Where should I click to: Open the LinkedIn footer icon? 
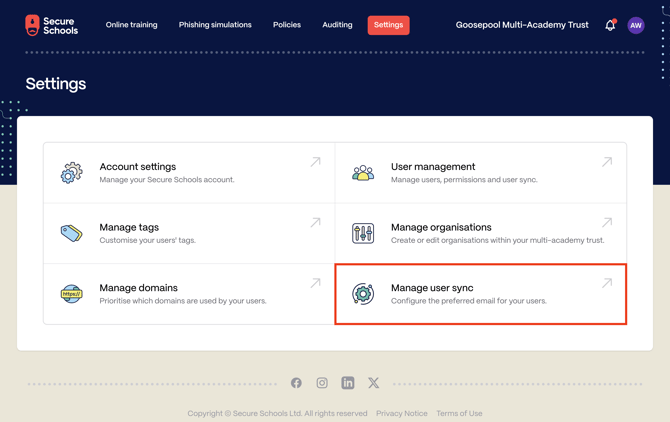point(348,383)
